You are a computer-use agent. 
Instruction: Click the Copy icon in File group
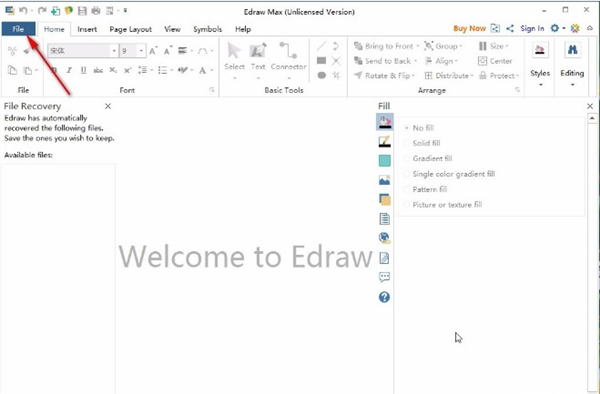[x=12, y=70]
